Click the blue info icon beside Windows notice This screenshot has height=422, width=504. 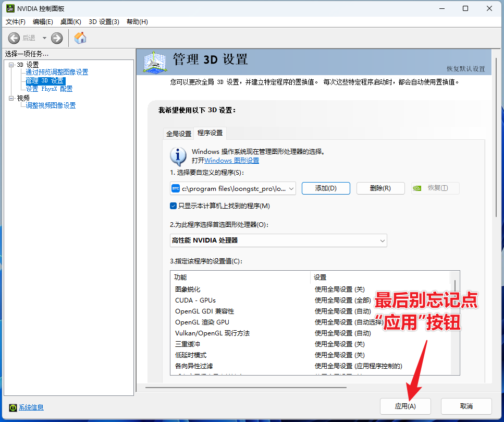tap(178, 155)
